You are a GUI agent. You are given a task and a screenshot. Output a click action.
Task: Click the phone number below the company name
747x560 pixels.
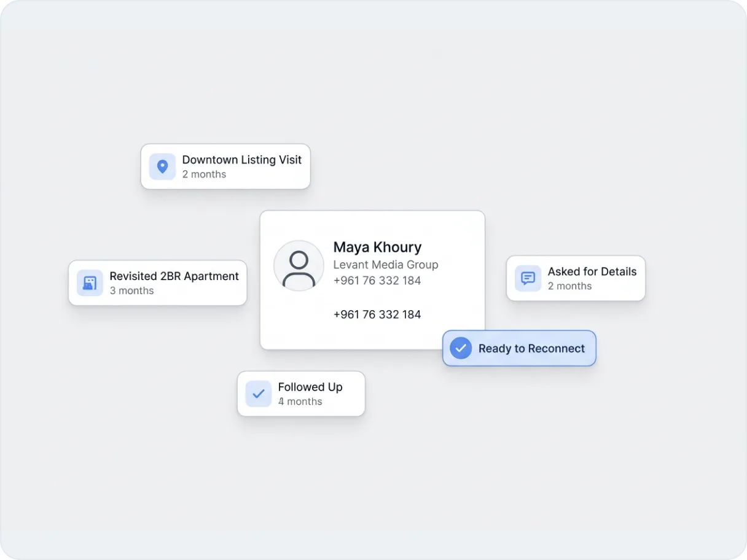coord(377,281)
